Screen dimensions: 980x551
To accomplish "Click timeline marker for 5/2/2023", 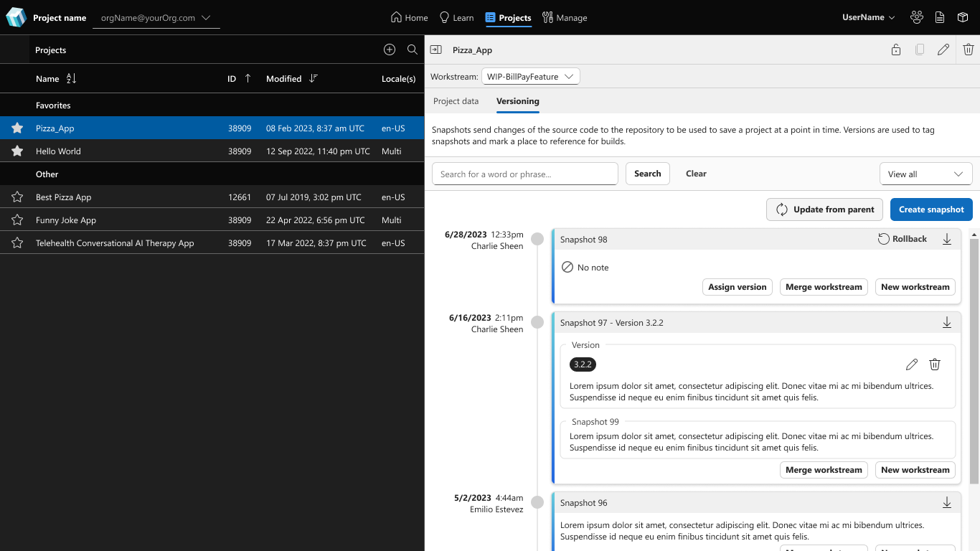I will coord(537,503).
